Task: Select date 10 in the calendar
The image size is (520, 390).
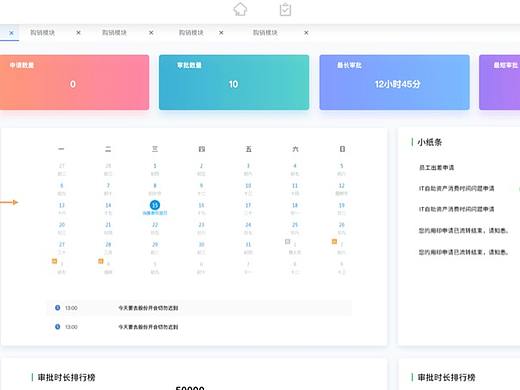Action: pyautogui.click(x=248, y=186)
